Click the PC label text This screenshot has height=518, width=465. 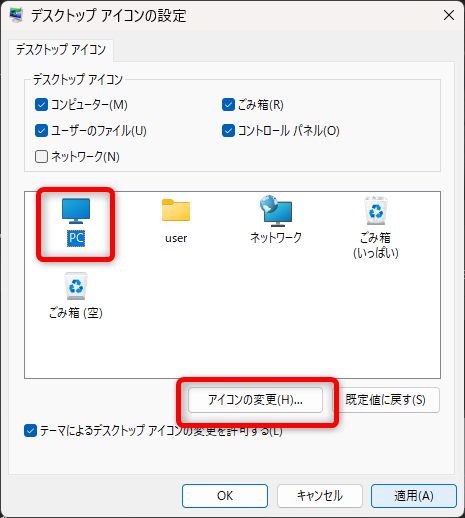point(76,238)
